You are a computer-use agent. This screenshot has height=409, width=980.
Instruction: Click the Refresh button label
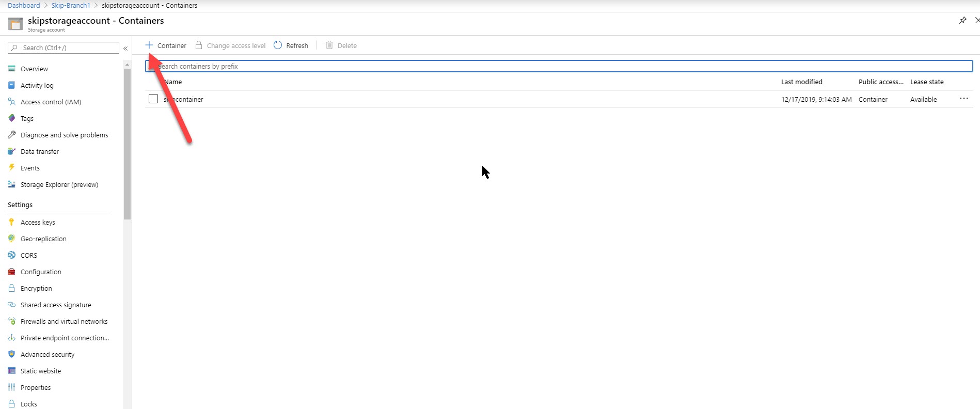click(x=297, y=45)
